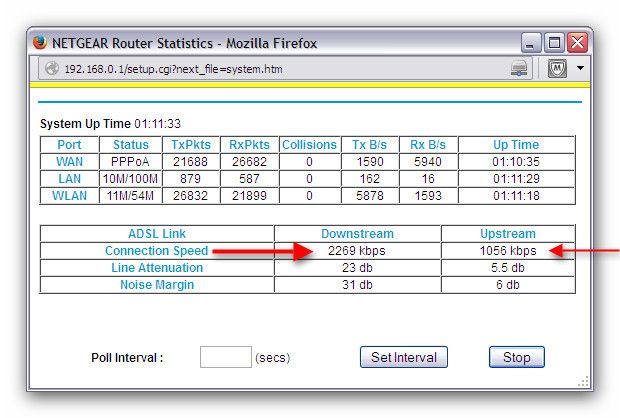This screenshot has height=418, width=620.
Task: Click the 6 db upstream noise margin
Action: [x=508, y=285]
